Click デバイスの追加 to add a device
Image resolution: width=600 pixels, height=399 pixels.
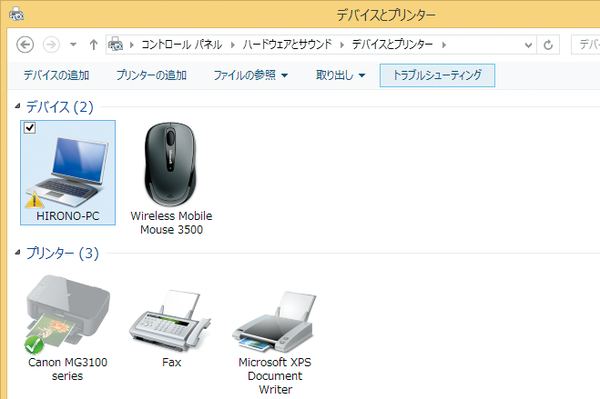pos(57,75)
